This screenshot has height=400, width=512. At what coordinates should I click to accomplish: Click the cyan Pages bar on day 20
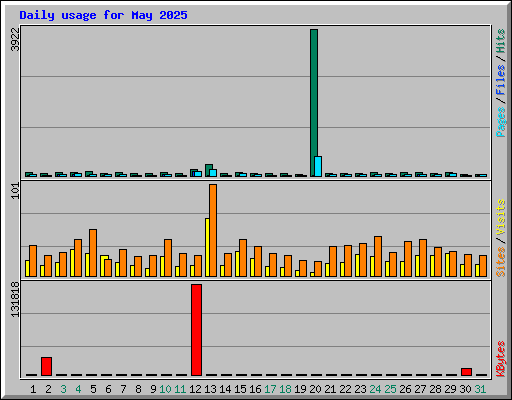pyautogui.click(x=318, y=166)
